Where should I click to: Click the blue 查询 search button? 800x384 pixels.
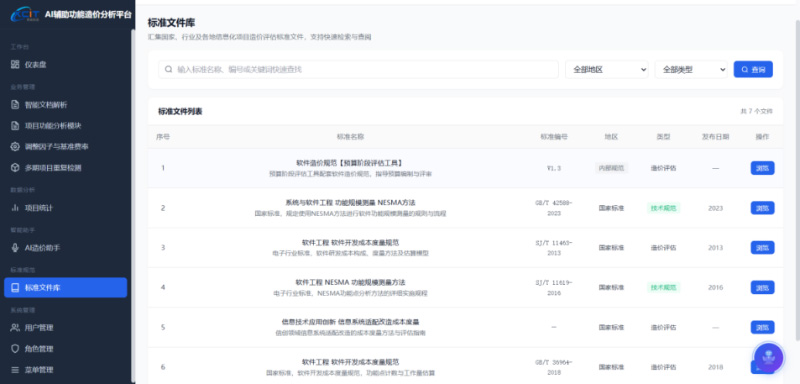753,69
